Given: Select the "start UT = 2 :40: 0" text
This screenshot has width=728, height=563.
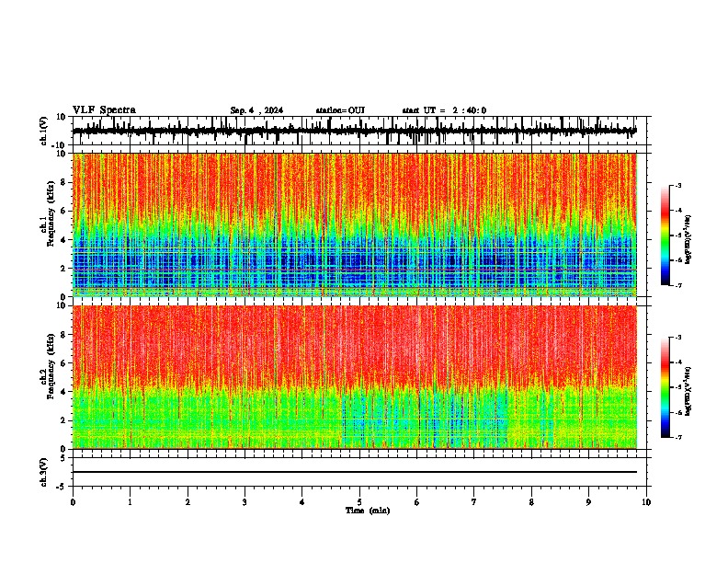Looking at the screenshot, I should tap(444, 110).
